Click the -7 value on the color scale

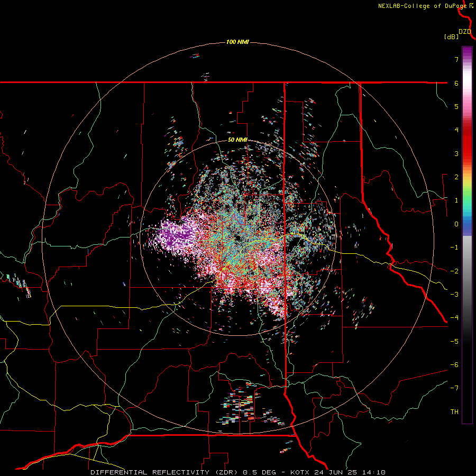pyautogui.click(x=454, y=388)
